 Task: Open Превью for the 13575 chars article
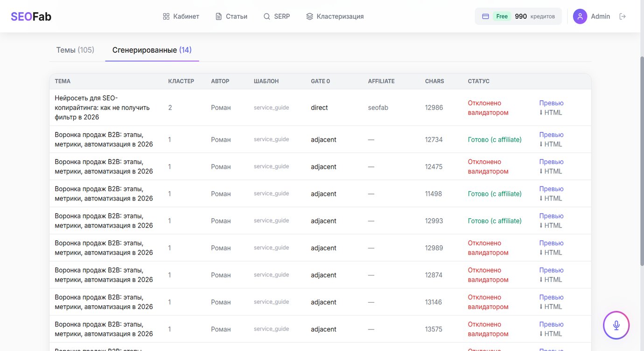coord(552,324)
